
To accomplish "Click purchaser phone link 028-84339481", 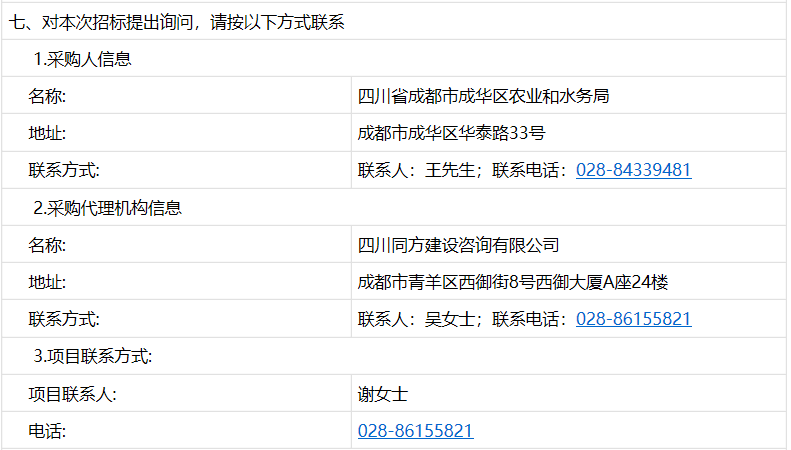I will 634,170.
